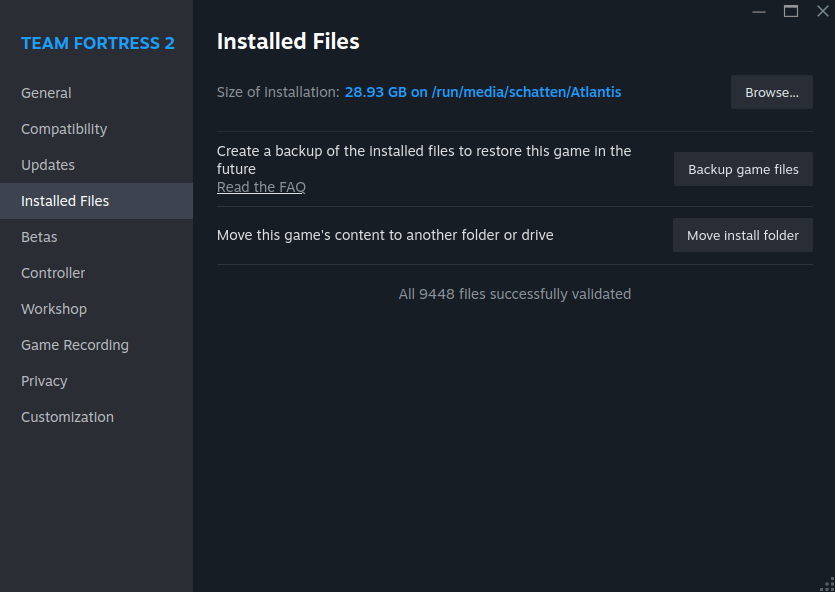Click the Move install folder button

(x=742, y=236)
